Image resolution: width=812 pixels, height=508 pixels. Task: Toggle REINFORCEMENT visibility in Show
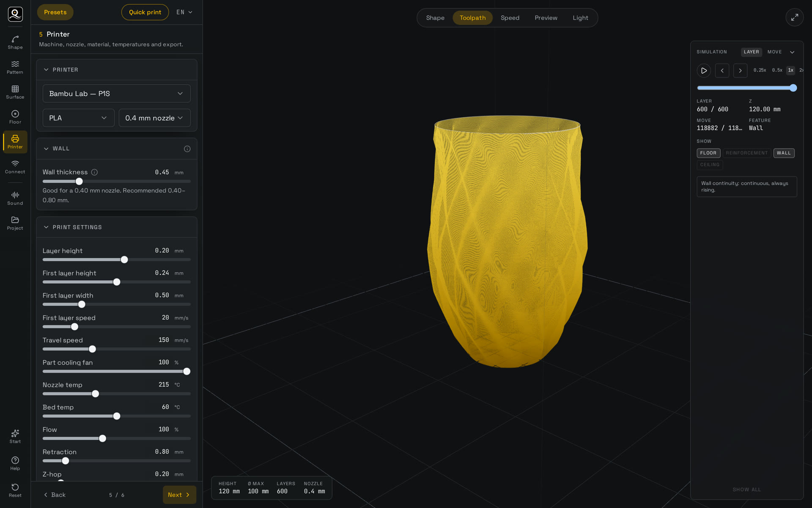[746, 153]
